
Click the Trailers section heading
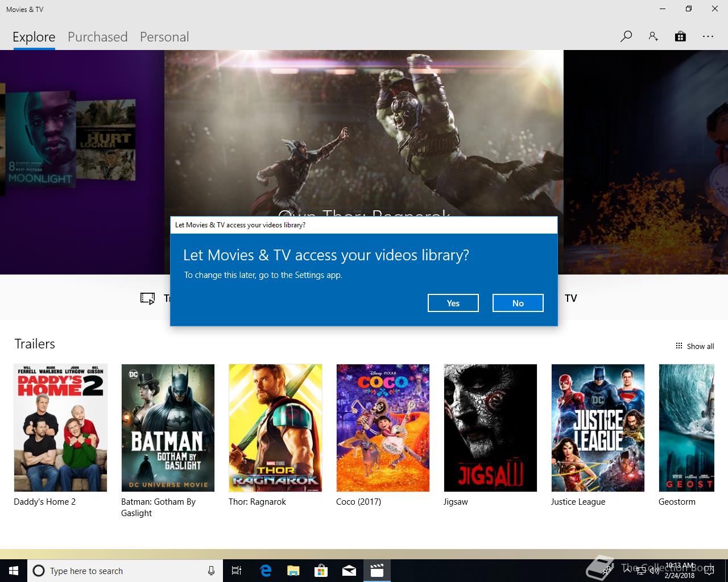(35, 344)
